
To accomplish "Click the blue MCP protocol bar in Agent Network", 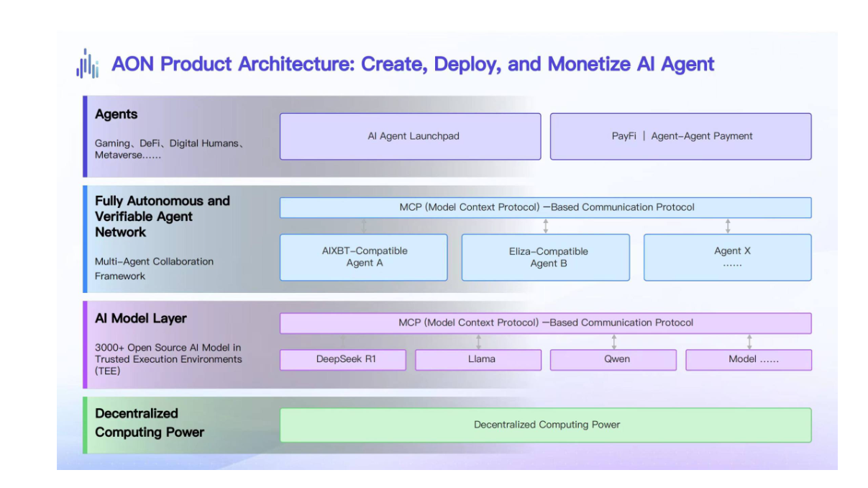I will [x=545, y=207].
